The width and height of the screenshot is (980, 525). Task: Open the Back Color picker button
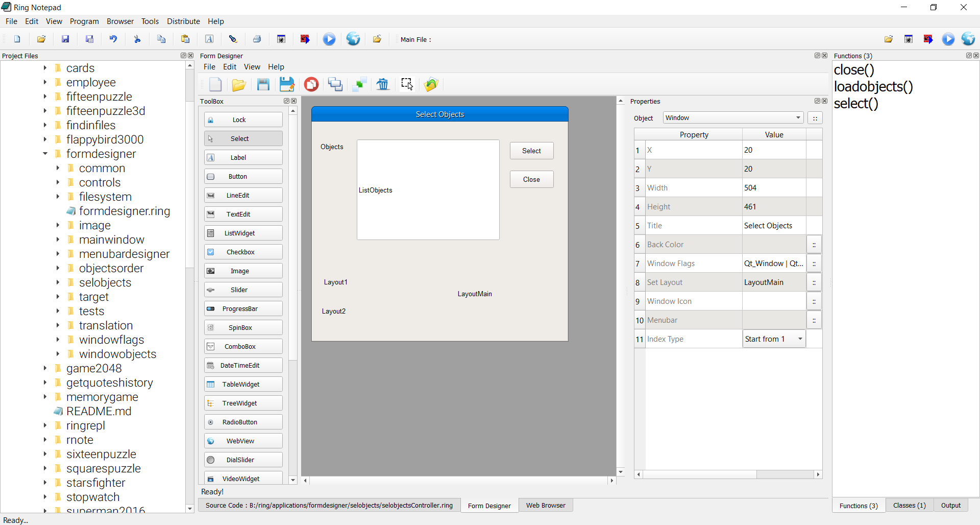click(814, 245)
